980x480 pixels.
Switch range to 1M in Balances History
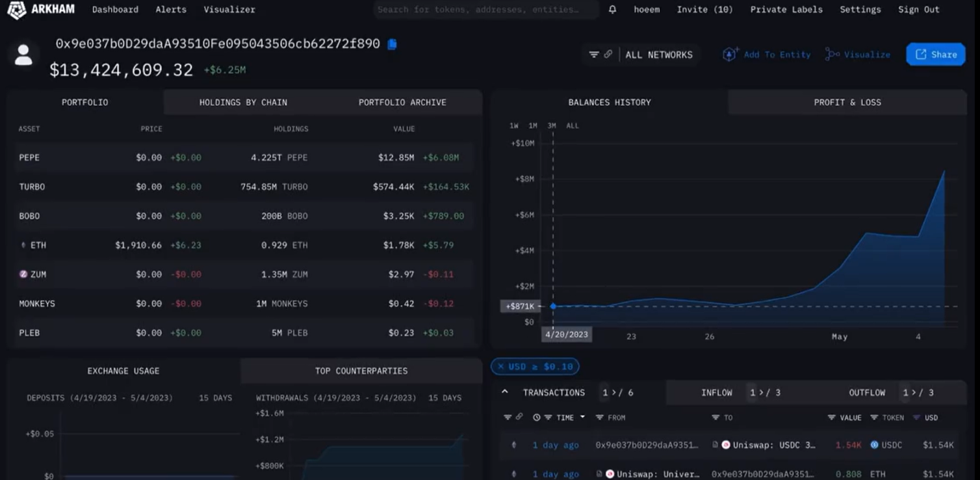tap(533, 126)
